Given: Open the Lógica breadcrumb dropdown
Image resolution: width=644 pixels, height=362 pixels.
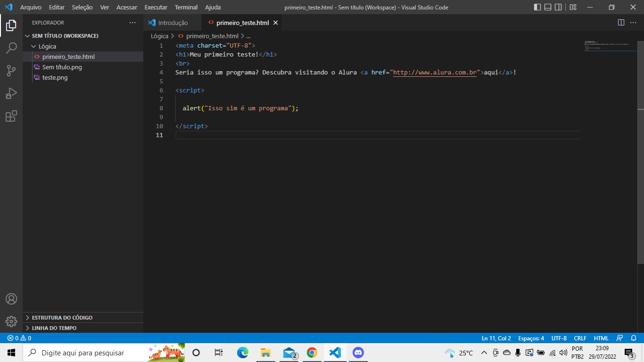Looking at the screenshot, I should pyautogui.click(x=159, y=36).
